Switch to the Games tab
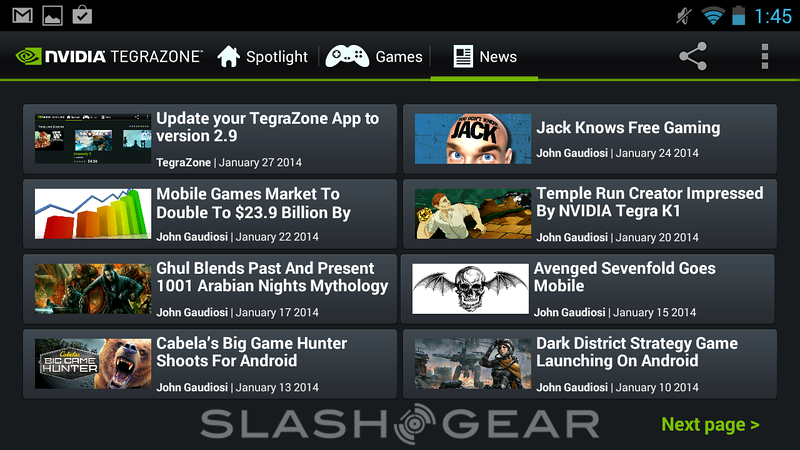Viewport: 800px width, 450px height. click(374, 56)
